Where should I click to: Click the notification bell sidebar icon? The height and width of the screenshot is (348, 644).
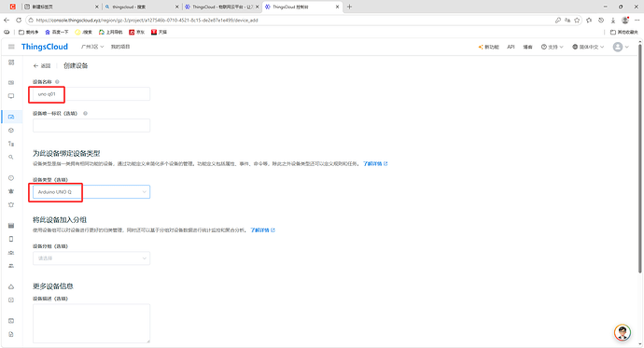tap(11, 204)
